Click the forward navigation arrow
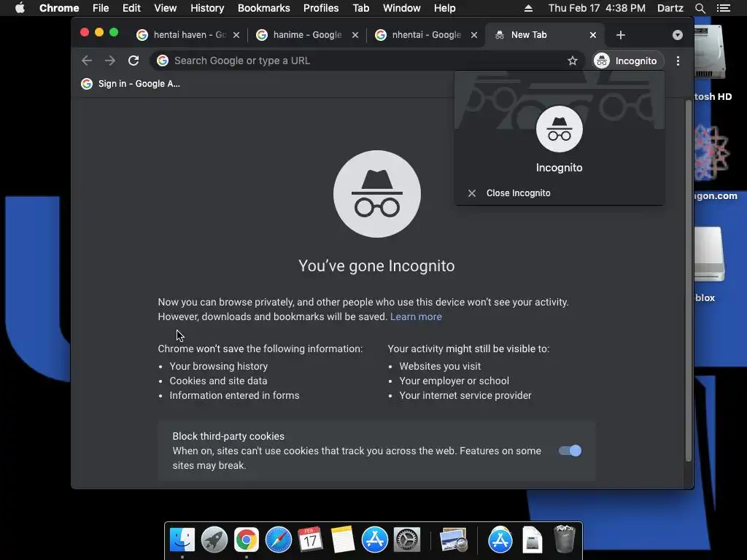 tap(110, 61)
